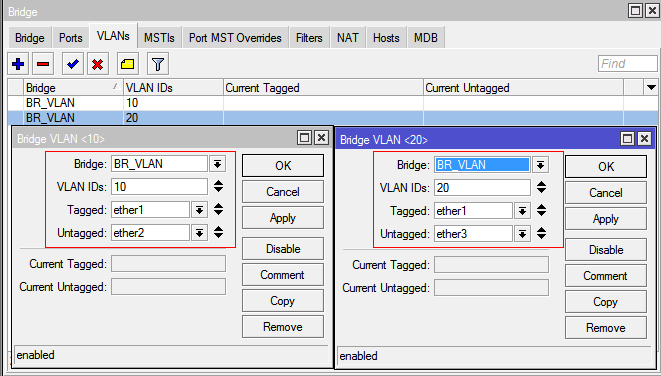Select the BR_VLAN row with VLAN ID 20
Viewport: 661px width, 376px height.
(332, 118)
